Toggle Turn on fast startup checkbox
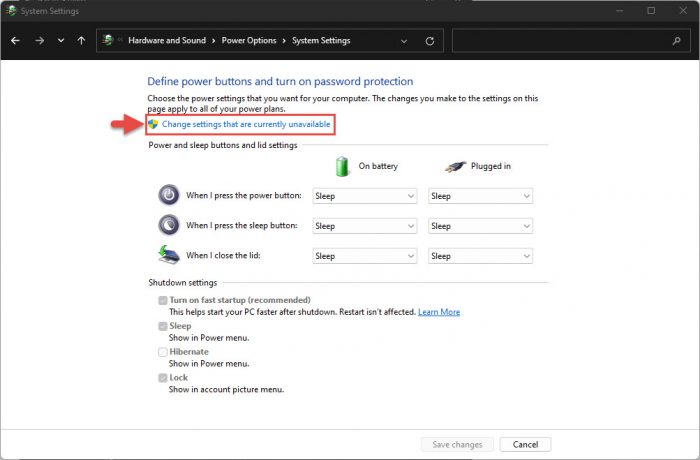This screenshot has width=700, height=460. coord(163,300)
